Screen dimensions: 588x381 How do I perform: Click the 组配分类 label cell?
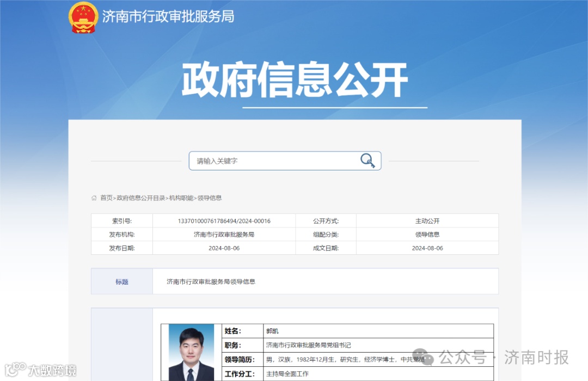(x=326, y=235)
